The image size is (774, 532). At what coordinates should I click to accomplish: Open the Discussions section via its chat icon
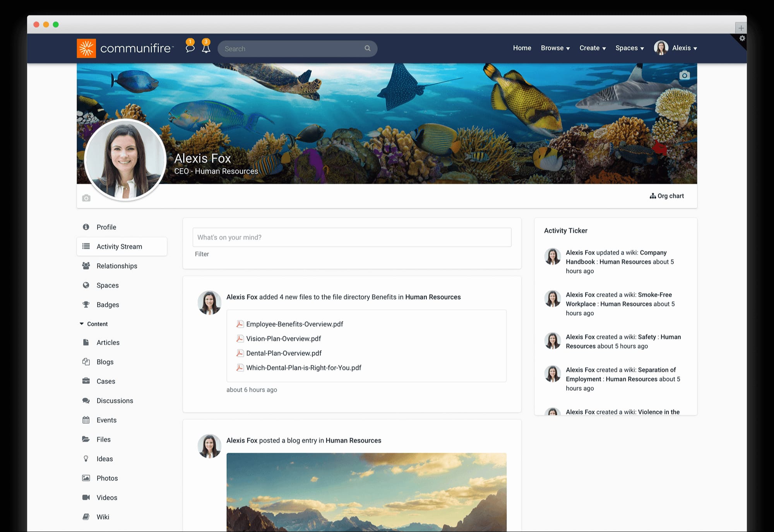click(x=86, y=400)
